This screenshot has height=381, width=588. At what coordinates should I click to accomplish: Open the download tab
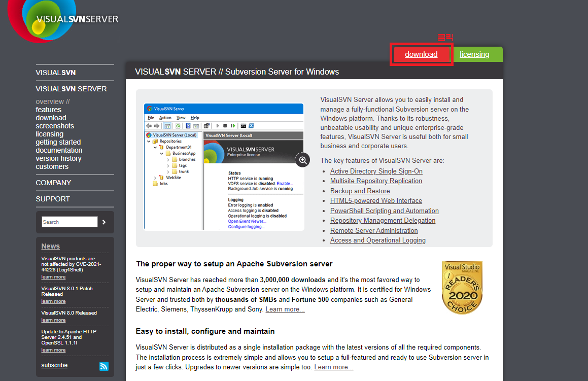click(x=421, y=54)
